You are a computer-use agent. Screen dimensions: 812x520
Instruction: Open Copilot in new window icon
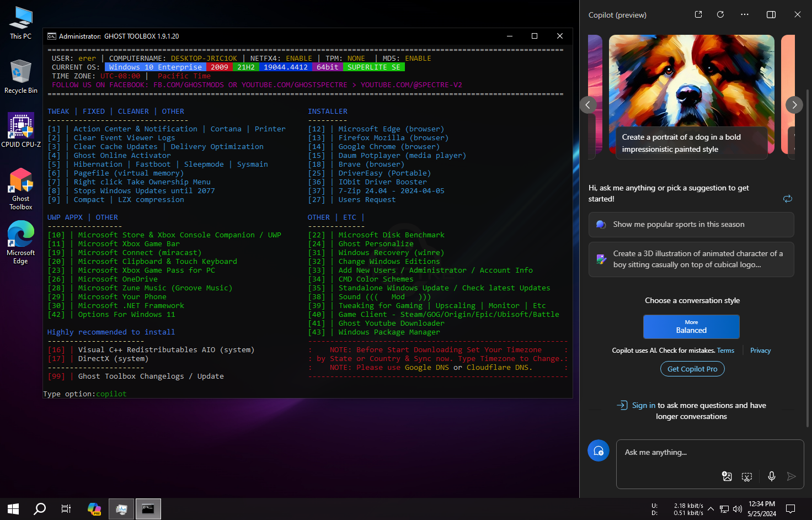click(698, 14)
